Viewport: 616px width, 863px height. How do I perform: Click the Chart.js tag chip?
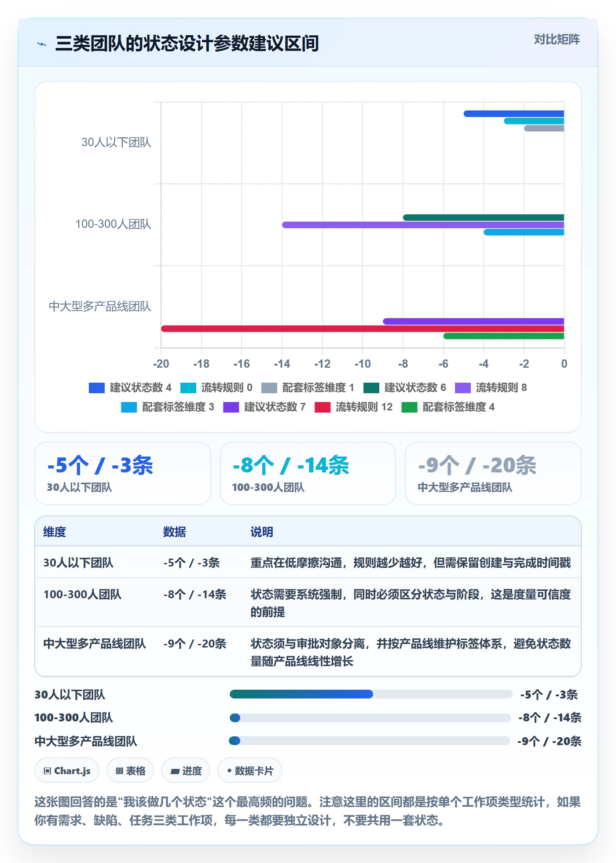click(x=67, y=771)
